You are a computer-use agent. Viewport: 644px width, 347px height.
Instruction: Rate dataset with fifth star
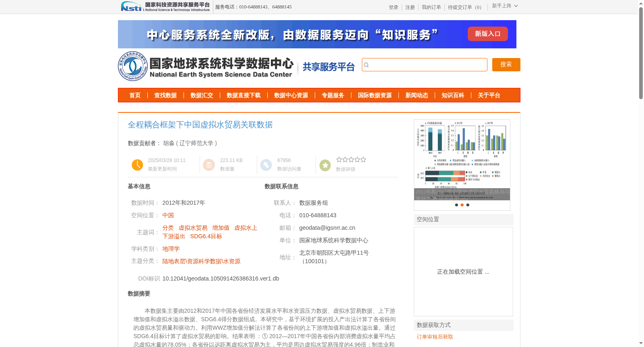tap(363, 160)
